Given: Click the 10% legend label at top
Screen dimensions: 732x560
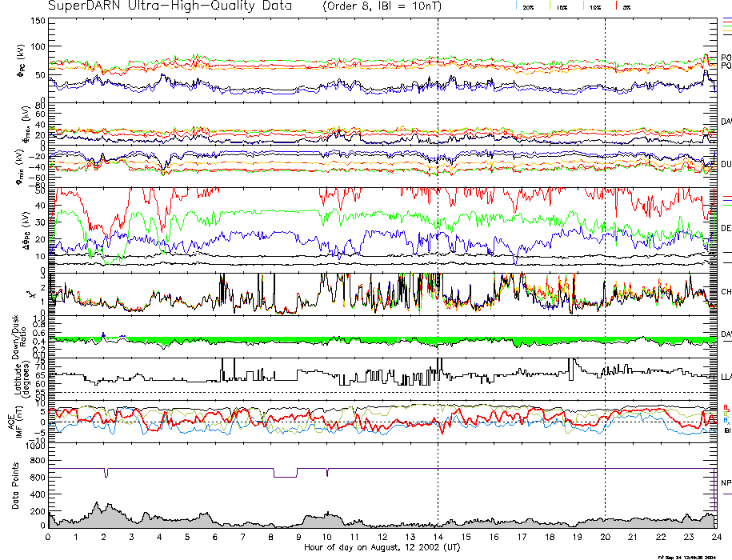Looking at the screenshot, I should 595,7.
